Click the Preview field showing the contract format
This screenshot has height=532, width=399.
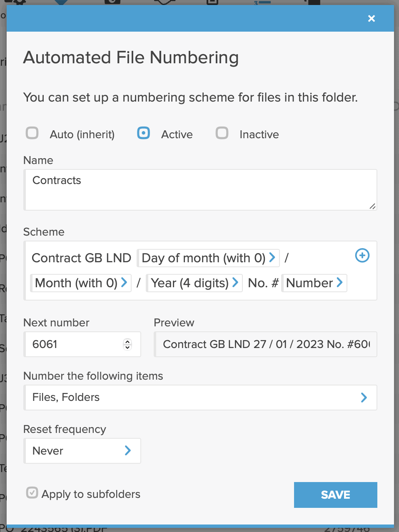(x=265, y=344)
